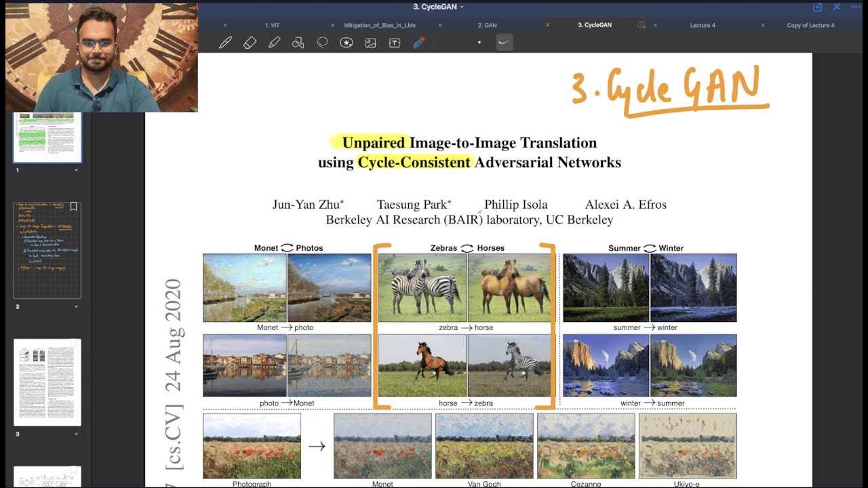Click the "winter → summer" caption
The width and height of the screenshot is (868, 488).
point(652,403)
